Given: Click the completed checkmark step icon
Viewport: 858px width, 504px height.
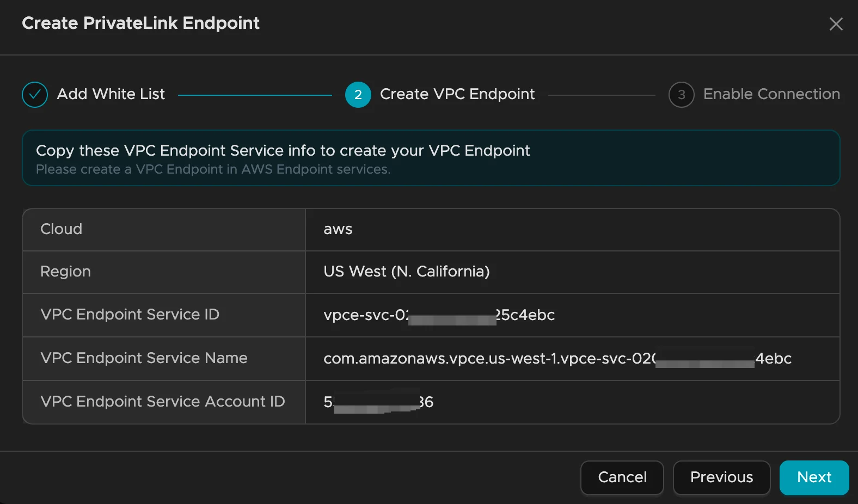Looking at the screenshot, I should pyautogui.click(x=35, y=95).
